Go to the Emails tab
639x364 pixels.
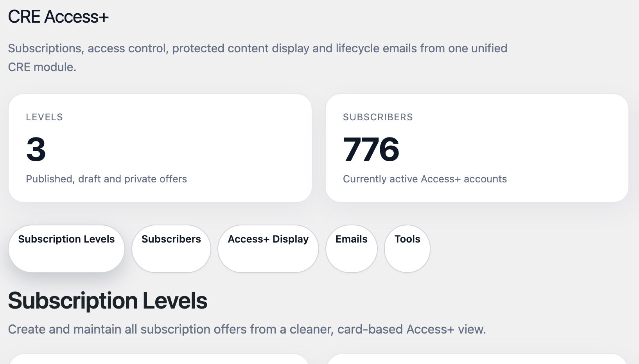[x=352, y=248]
